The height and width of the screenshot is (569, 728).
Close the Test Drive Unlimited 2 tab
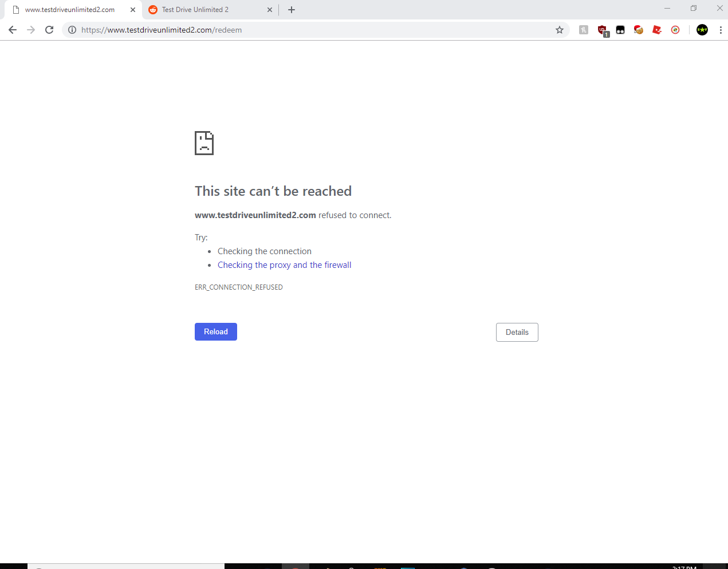click(x=270, y=10)
